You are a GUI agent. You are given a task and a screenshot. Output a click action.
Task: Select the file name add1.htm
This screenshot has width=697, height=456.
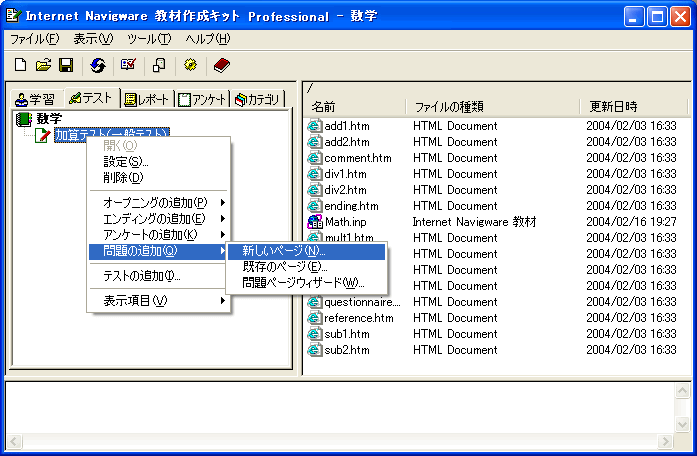tap(347, 126)
